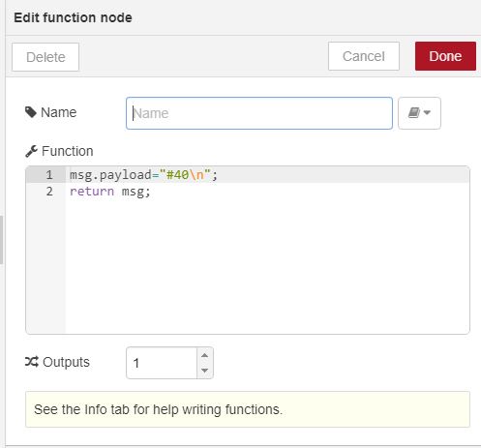
Task: Open the library book dropdown
Action: [419, 113]
